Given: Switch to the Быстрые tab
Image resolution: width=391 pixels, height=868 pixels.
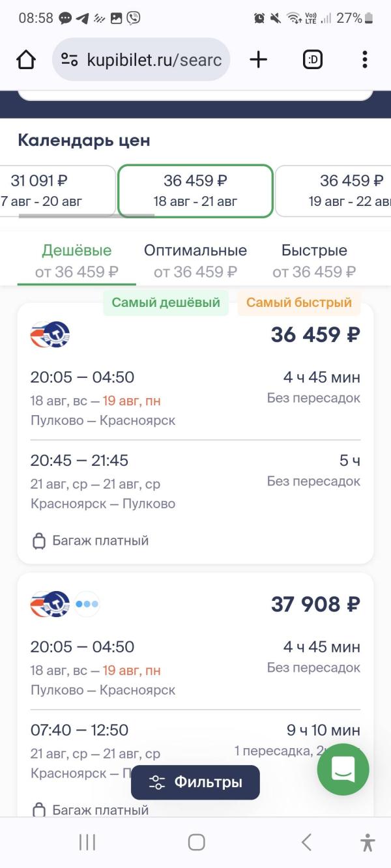Looking at the screenshot, I should (x=314, y=260).
